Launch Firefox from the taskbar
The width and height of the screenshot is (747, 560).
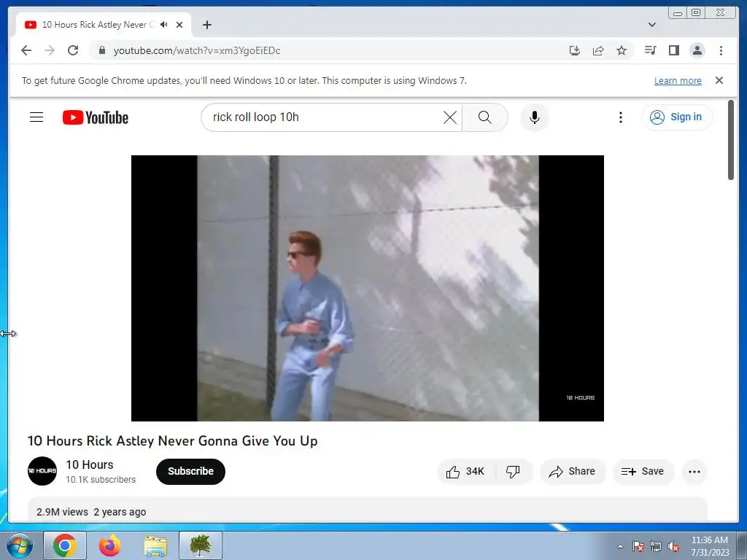[109, 545]
